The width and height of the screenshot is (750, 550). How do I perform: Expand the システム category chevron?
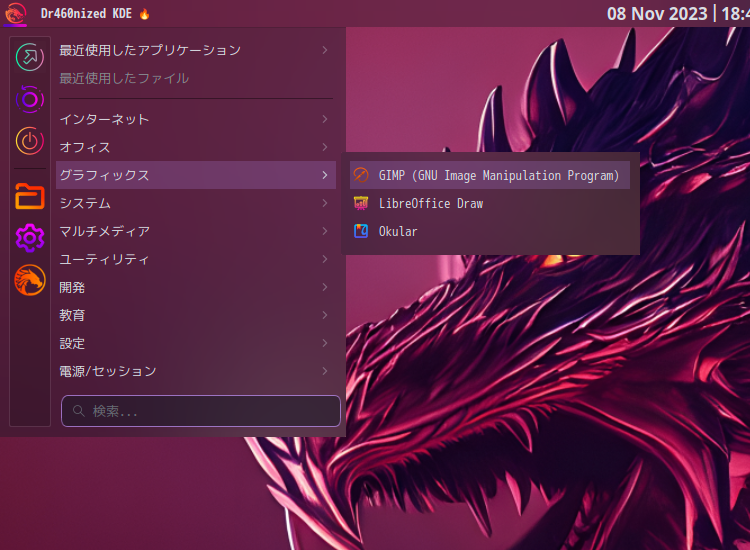pos(325,203)
